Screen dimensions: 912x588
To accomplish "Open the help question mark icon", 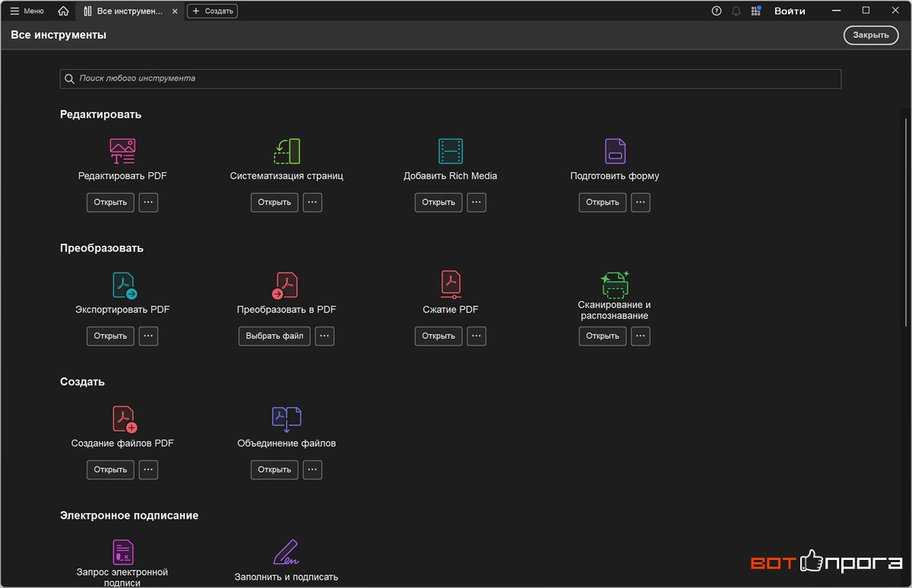I will point(717,11).
